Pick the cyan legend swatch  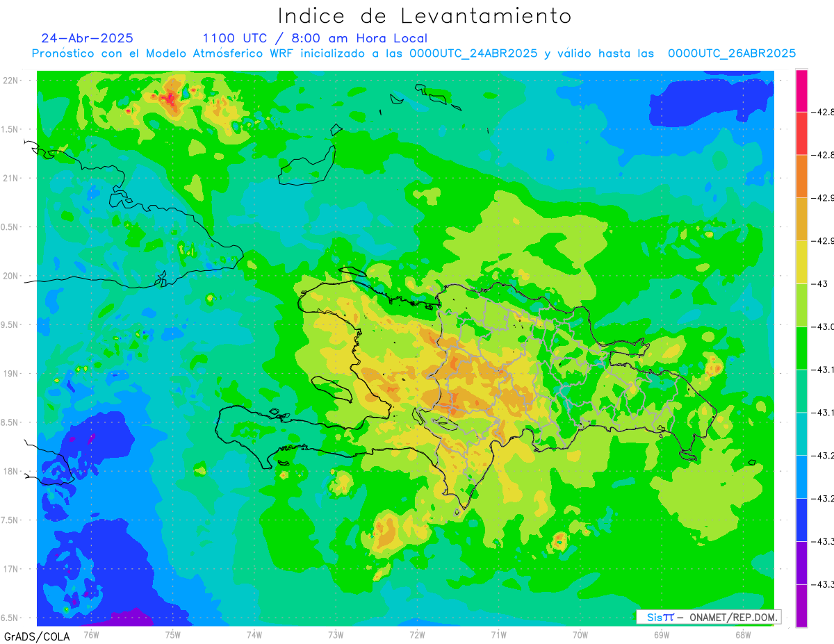click(x=801, y=434)
